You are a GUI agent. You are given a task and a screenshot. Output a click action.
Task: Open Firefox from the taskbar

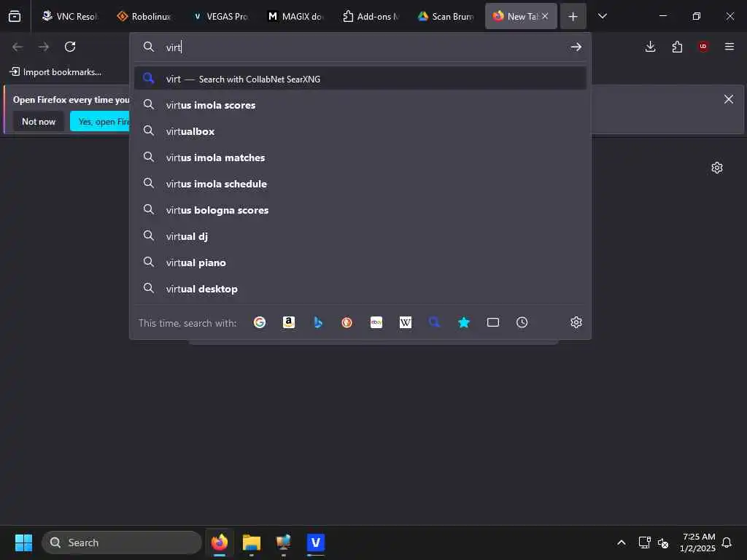(220, 542)
